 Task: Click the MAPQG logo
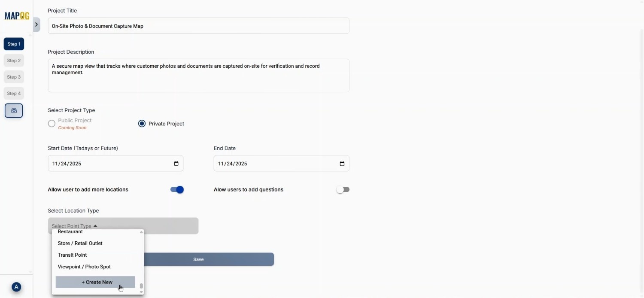tap(17, 15)
